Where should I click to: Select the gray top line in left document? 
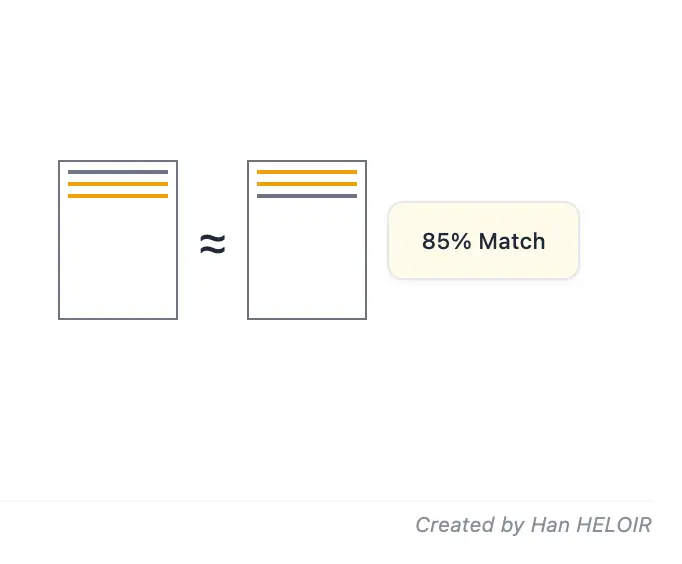118,172
